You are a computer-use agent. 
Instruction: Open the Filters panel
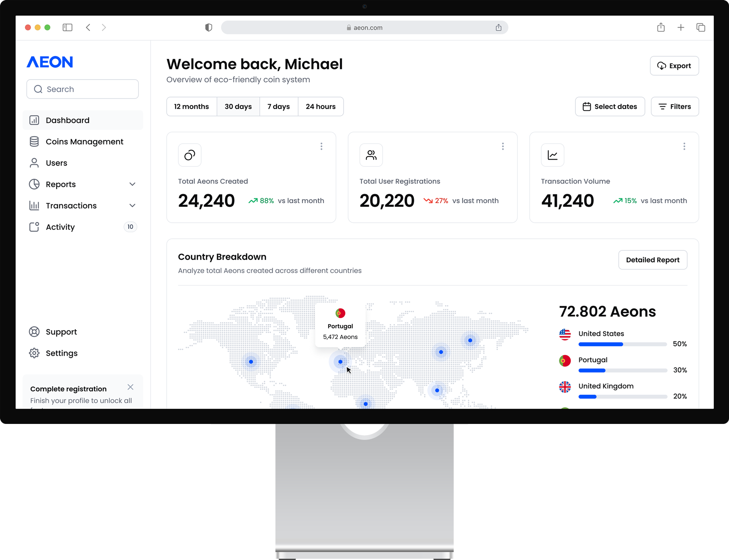(675, 107)
